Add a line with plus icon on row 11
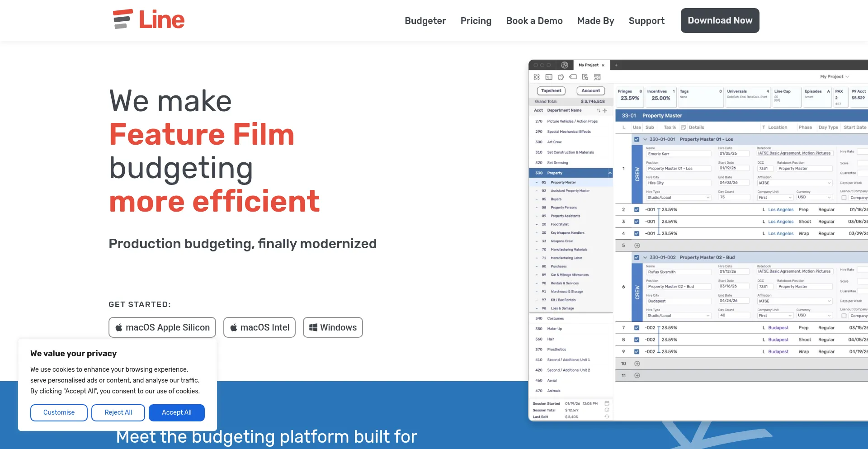 click(637, 375)
